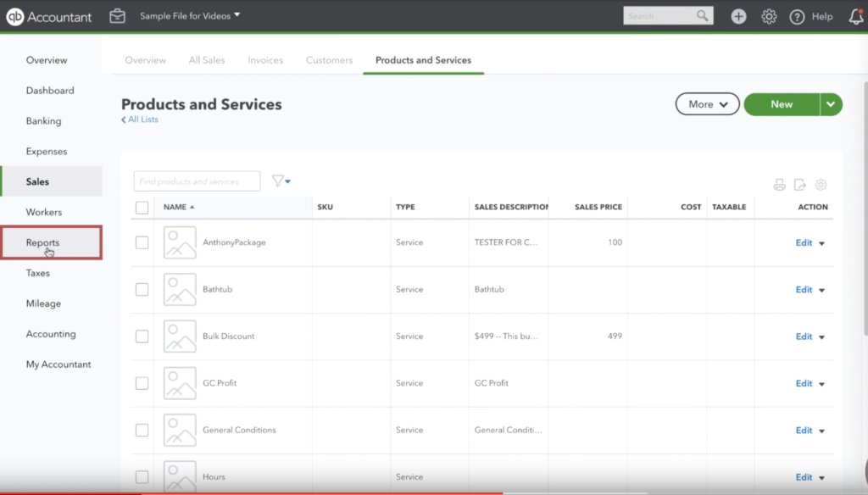Expand the arrow next to New button
This screenshot has width=868, height=495.
pos(831,104)
